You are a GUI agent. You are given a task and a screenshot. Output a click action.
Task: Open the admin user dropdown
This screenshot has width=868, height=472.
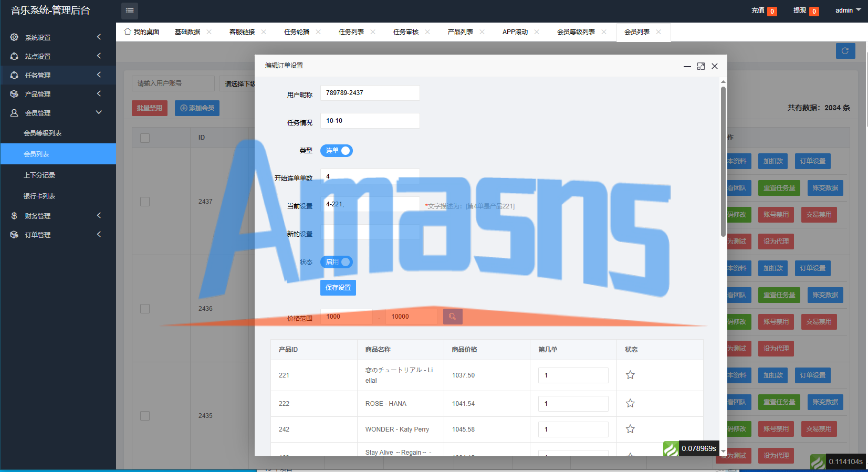pos(848,11)
